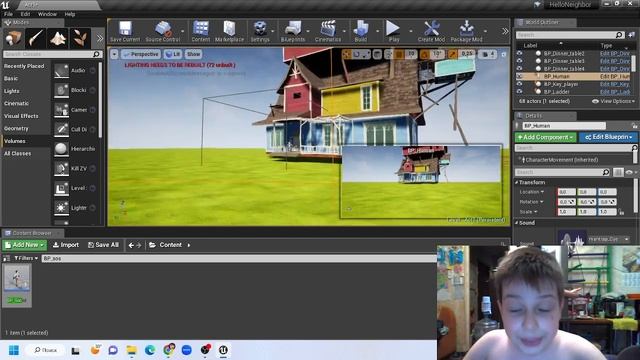Image resolution: width=640 pixels, height=360 pixels.
Task: Select BP_Human row in World Outliner
Action: 573,76
